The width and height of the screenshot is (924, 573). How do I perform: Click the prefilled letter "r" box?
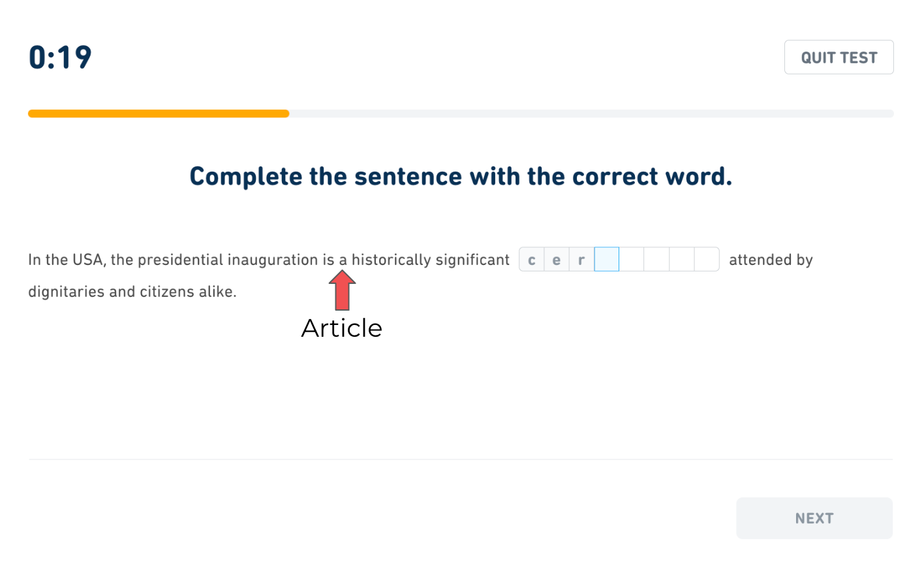pyautogui.click(x=581, y=260)
